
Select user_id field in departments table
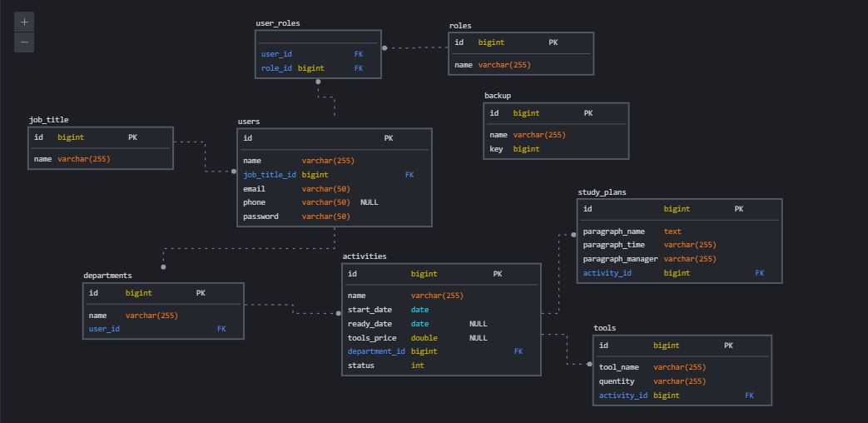pos(163,329)
